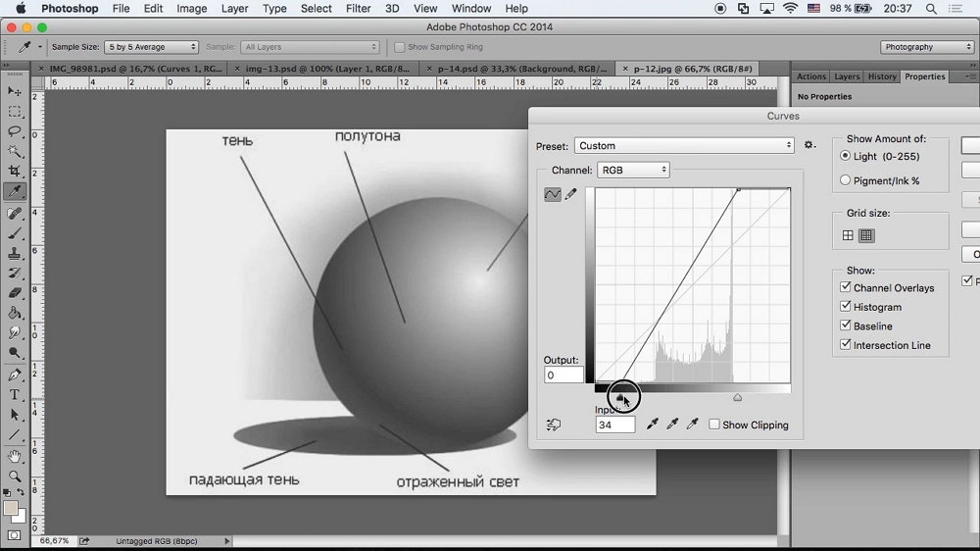Toggle Baseline checkbox
This screenshot has width=980, height=551.
(x=846, y=326)
